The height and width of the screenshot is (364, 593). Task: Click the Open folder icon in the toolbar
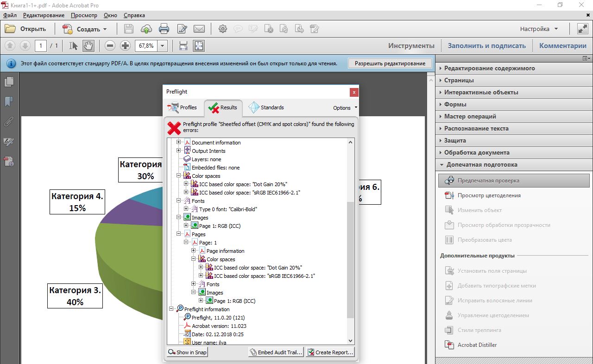[x=10, y=29]
